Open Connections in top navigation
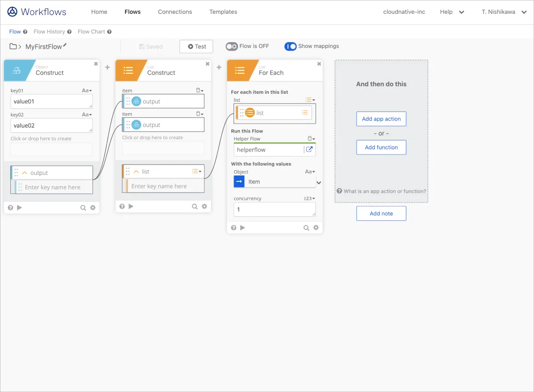This screenshot has height=392, width=534. tap(175, 12)
